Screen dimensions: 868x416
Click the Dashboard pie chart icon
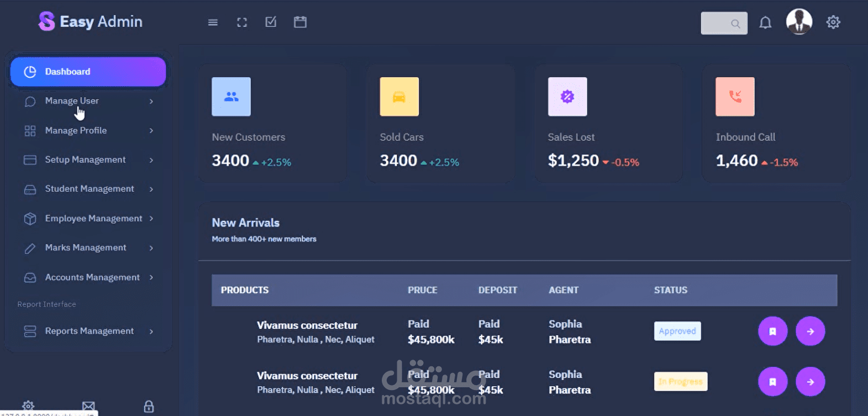[30, 72]
